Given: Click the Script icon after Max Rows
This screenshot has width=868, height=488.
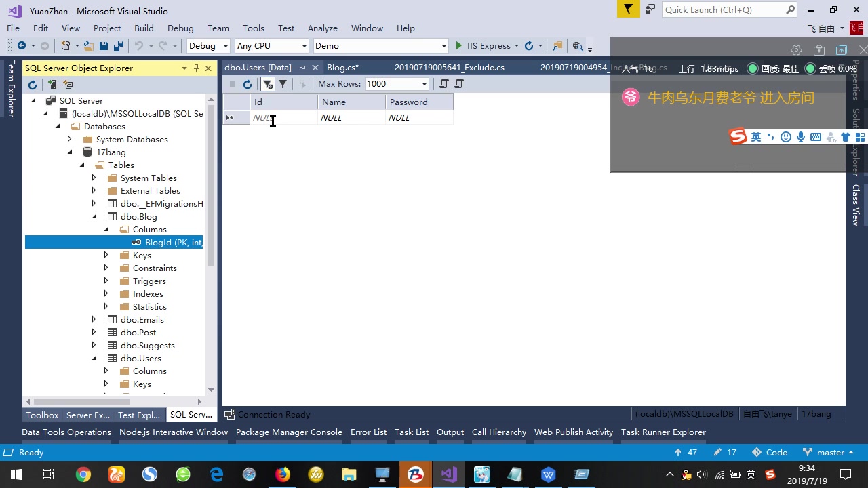Looking at the screenshot, I should tap(444, 84).
